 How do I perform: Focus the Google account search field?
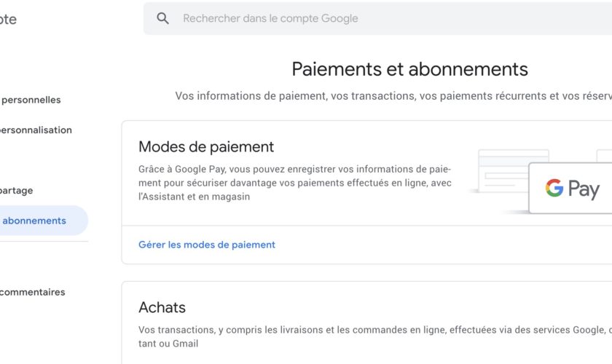pyautogui.click(x=364, y=19)
